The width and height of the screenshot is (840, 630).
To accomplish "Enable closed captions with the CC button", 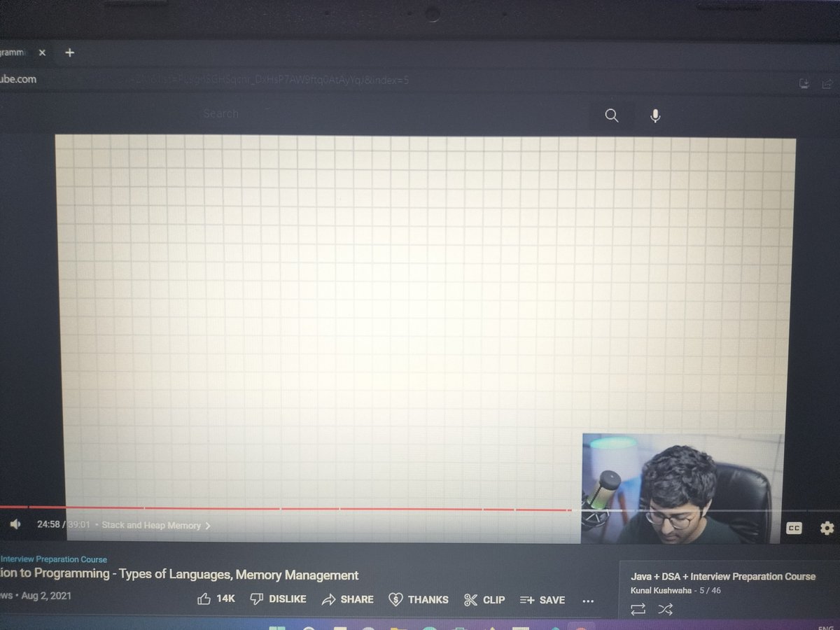I will [x=793, y=528].
